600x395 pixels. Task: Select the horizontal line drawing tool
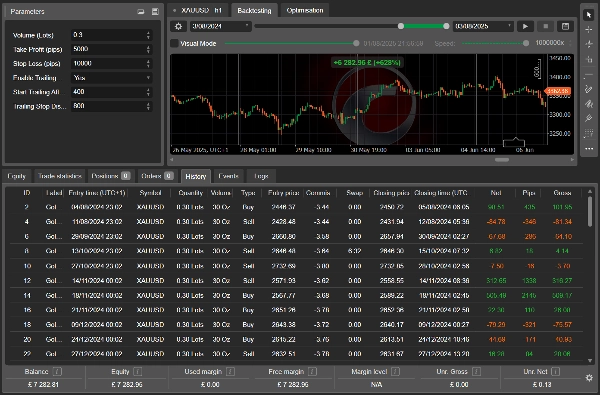coord(589,75)
